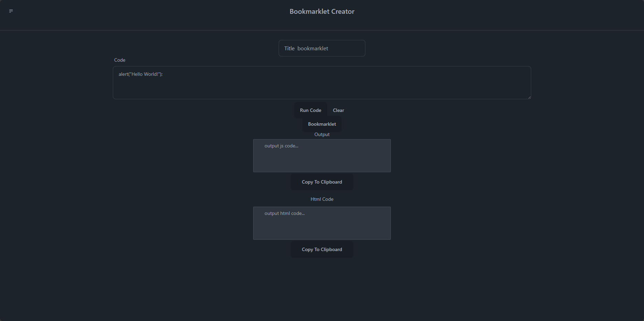This screenshot has height=321, width=644.
Task: Copy js output with Copy To Clipboard
Action: [x=322, y=182]
